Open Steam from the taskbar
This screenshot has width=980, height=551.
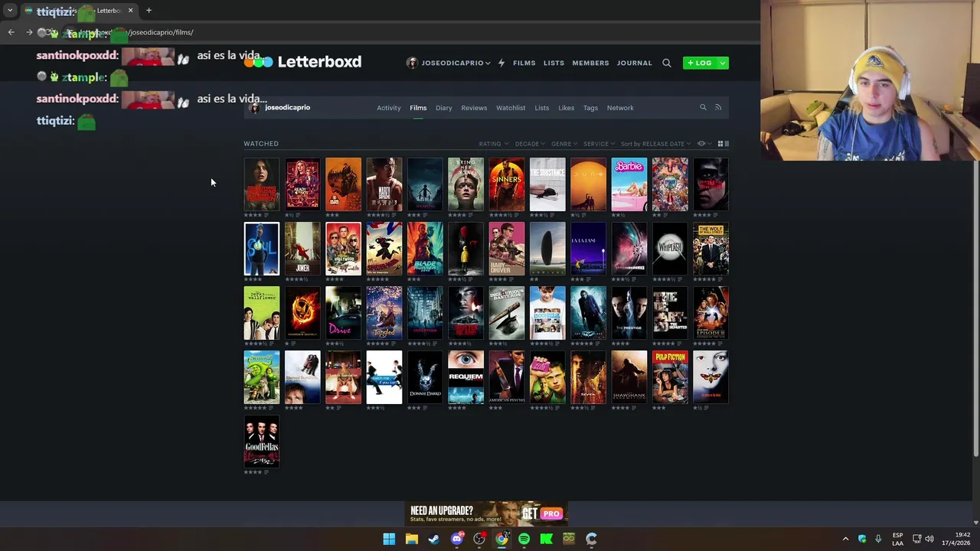tap(434, 539)
